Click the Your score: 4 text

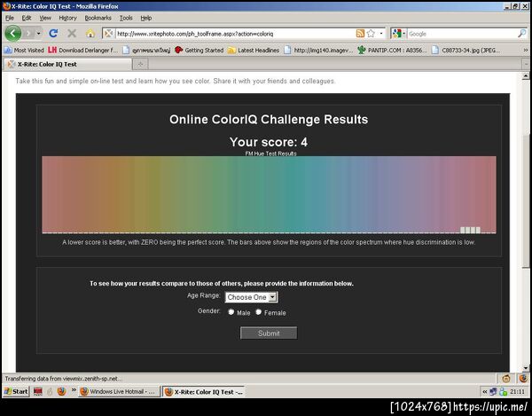(x=269, y=142)
